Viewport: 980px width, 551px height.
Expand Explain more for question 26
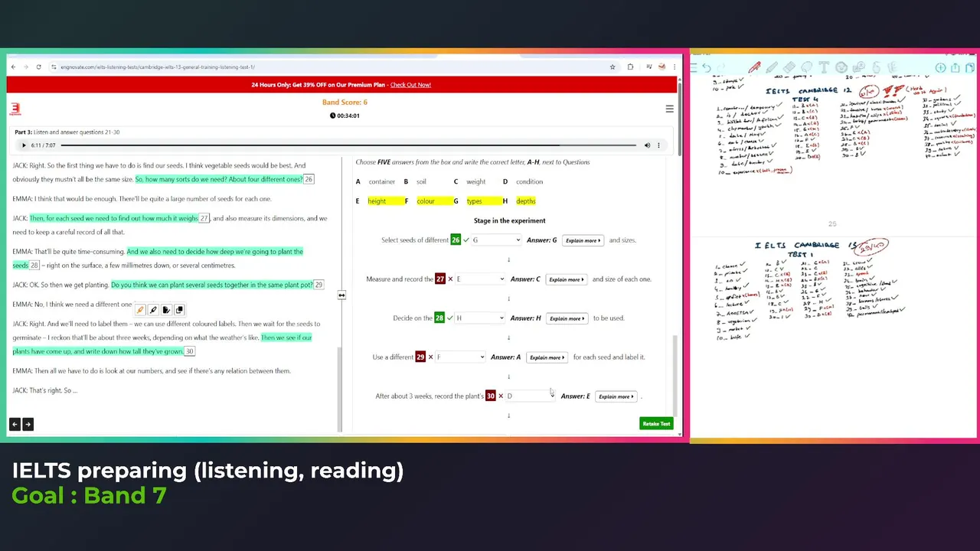(583, 240)
